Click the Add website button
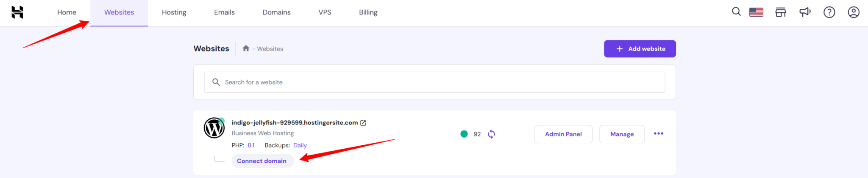Screen dimensions: 868x178 pos(640,49)
